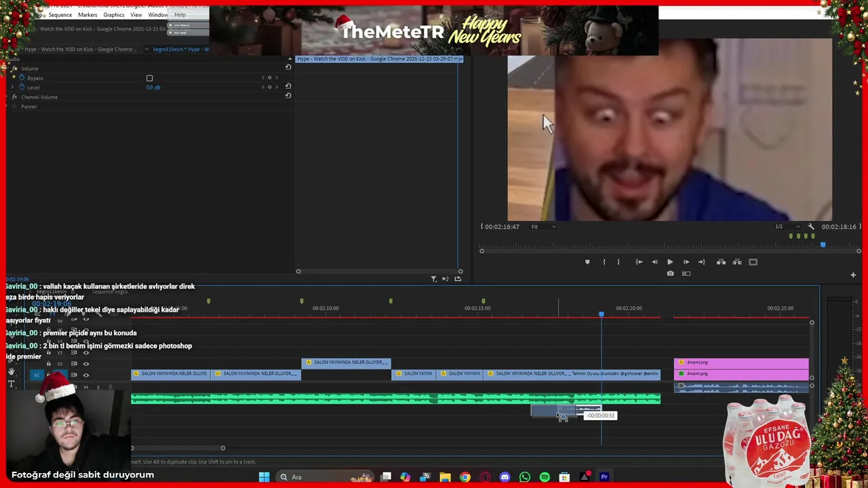Viewport: 868px width, 488px height.
Task: Open Spotify from taskbar
Action: [x=545, y=477]
